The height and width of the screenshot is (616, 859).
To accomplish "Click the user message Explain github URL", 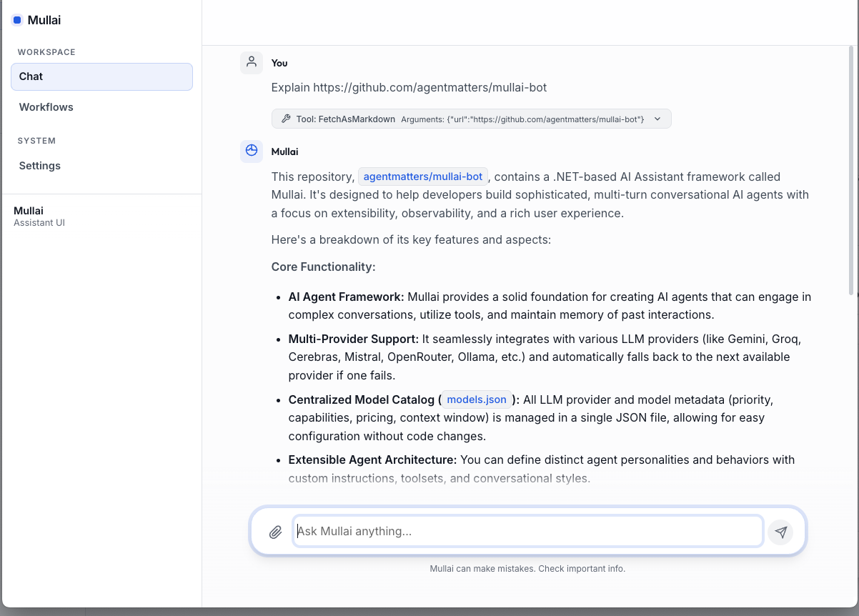I will coord(409,87).
